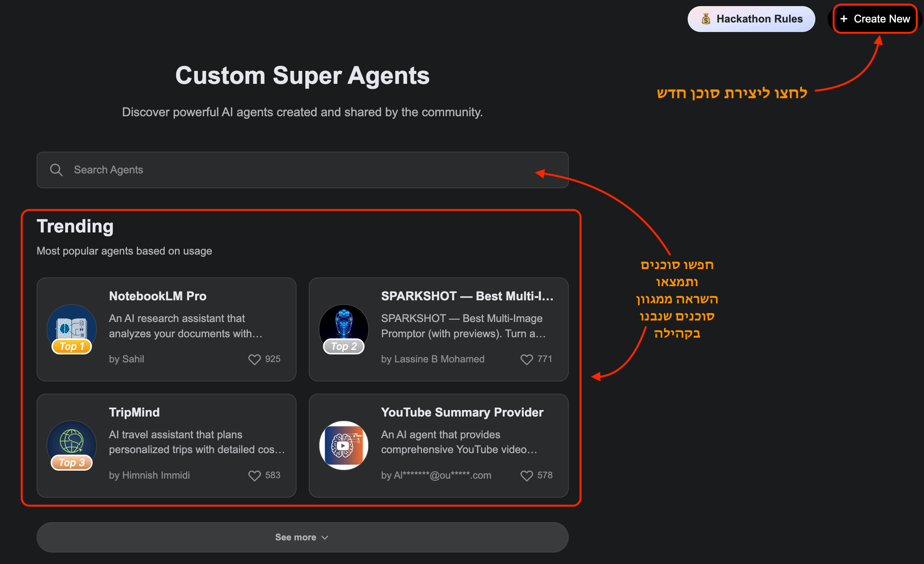Expand trending list with See more

tap(296, 537)
